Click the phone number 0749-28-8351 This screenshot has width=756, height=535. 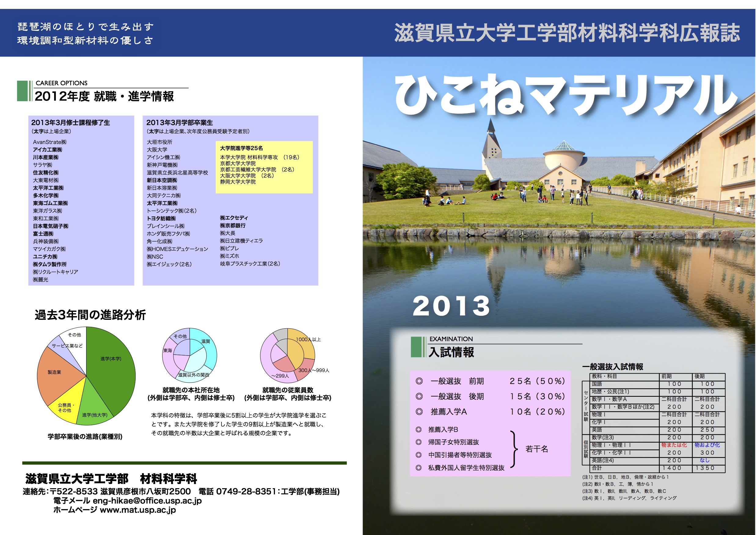[x=246, y=492]
